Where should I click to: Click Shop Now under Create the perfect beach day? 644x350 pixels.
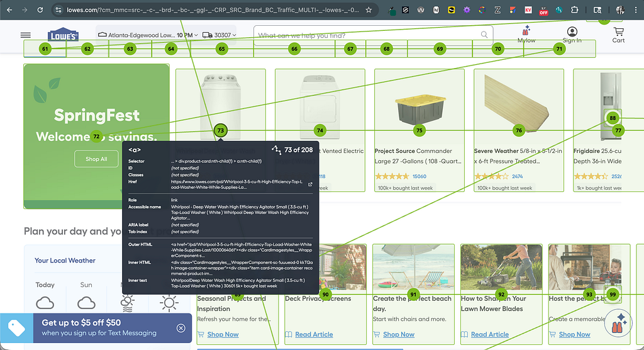pyautogui.click(x=398, y=334)
